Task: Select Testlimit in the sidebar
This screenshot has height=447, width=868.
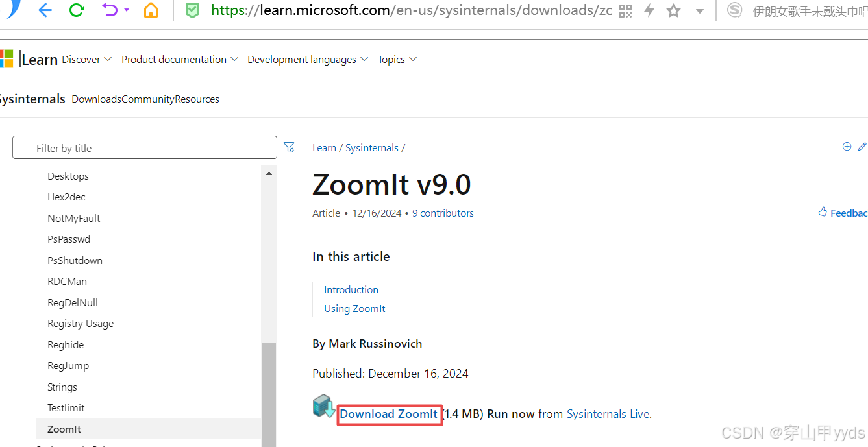Action: pyautogui.click(x=66, y=407)
